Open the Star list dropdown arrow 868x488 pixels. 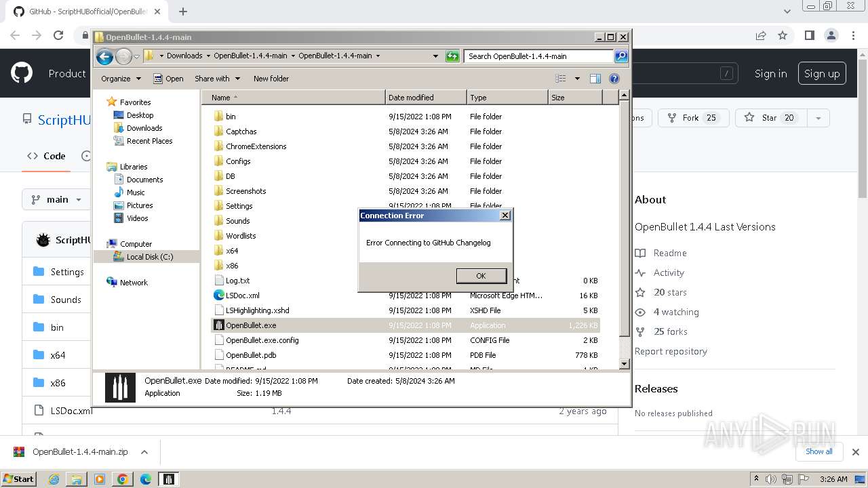coord(818,118)
